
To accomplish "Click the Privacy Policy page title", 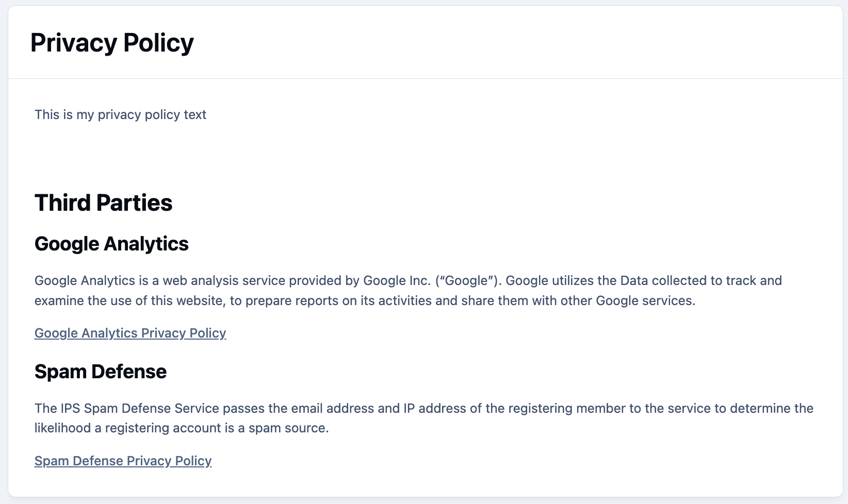I will click(112, 43).
